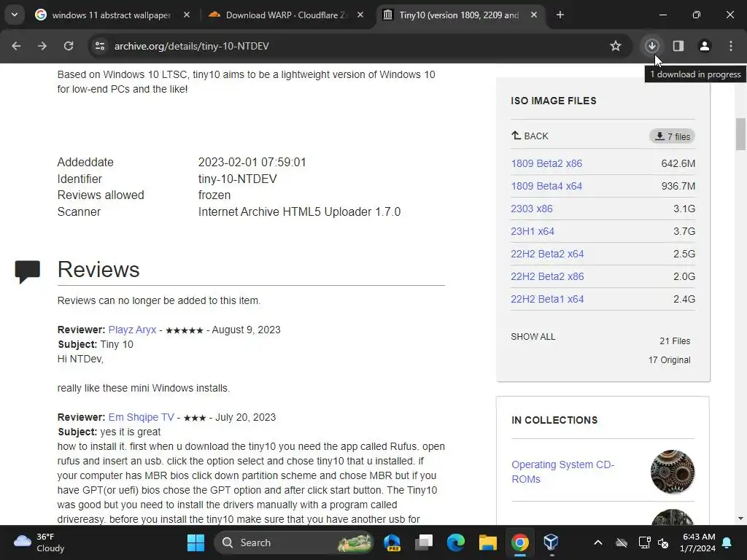The image size is (747, 560).
Task: Open 21 Files link
Action: tap(675, 341)
